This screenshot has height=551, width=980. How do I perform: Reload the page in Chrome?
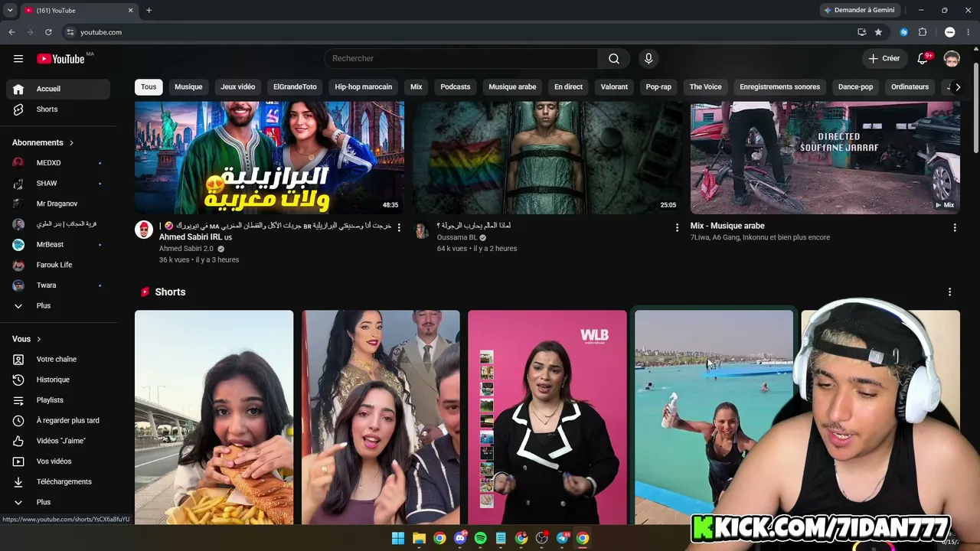pyautogui.click(x=48, y=32)
